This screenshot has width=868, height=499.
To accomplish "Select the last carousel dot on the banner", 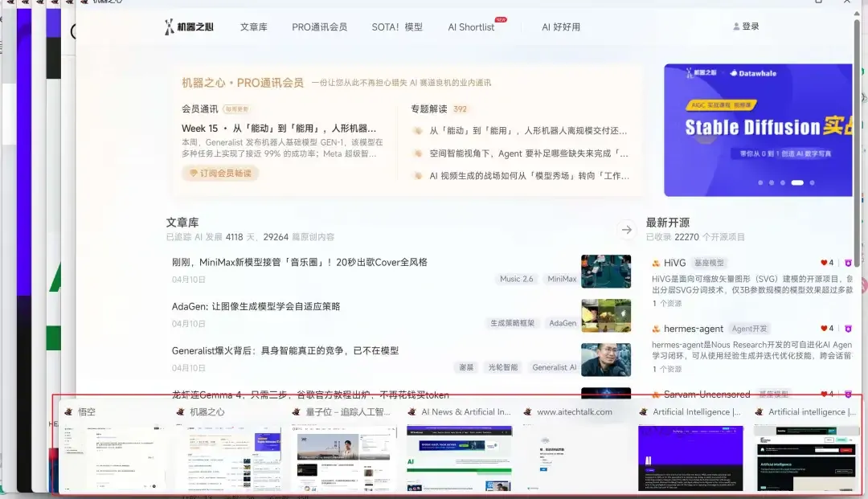I will [x=812, y=182].
